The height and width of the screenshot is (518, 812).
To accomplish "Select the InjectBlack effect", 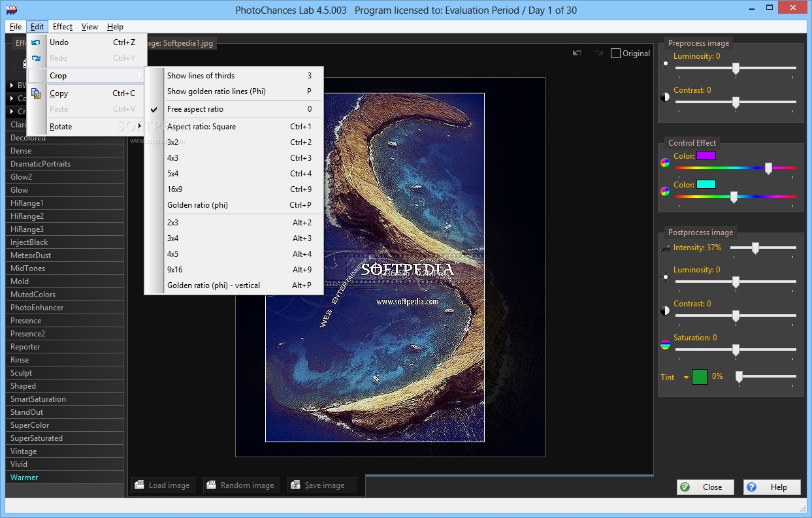I will (65, 242).
